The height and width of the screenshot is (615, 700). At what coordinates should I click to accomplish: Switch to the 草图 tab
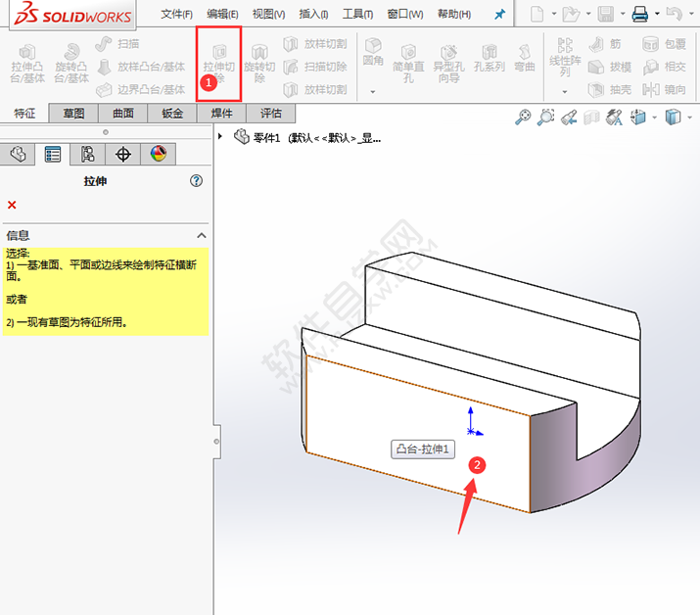pyautogui.click(x=73, y=114)
